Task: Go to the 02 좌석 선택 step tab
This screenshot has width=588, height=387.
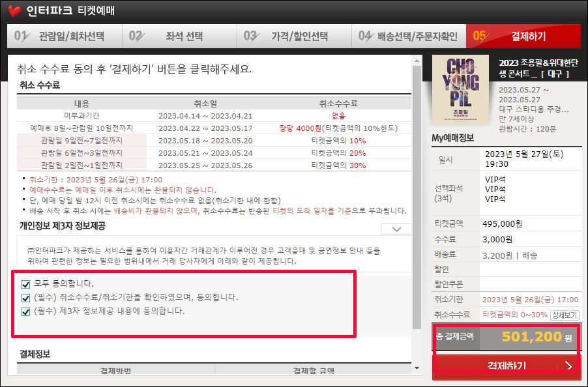Action: pos(180,36)
